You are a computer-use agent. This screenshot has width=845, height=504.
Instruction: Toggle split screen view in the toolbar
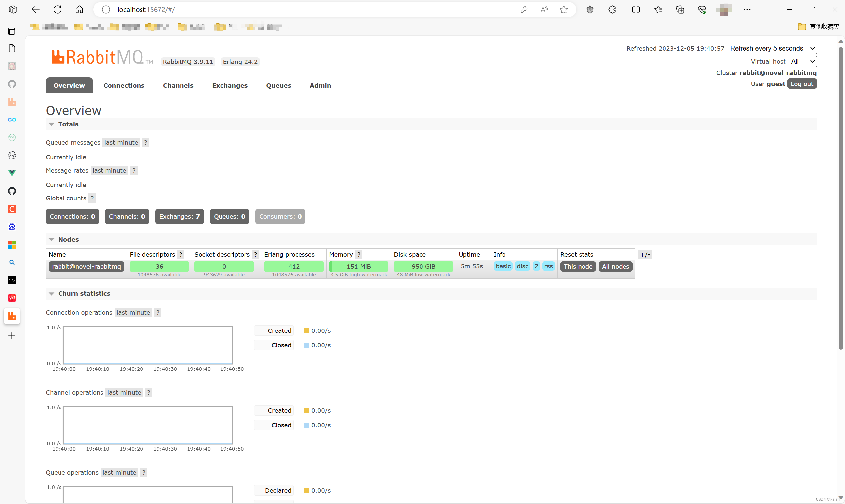click(636, 9)
